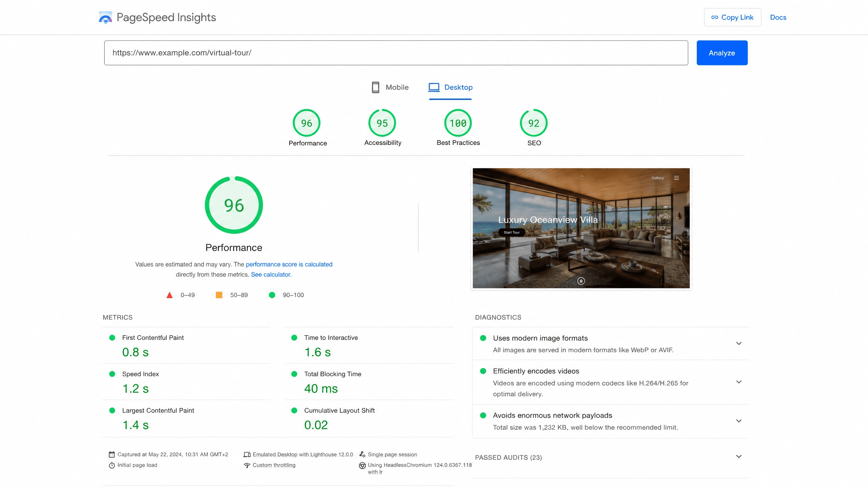Click the METRICS section heading

pos(118,318)
